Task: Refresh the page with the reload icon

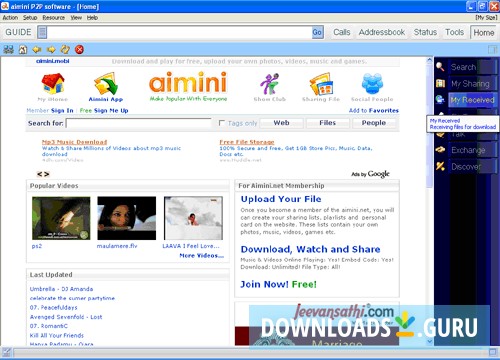Action: point(65,50)
